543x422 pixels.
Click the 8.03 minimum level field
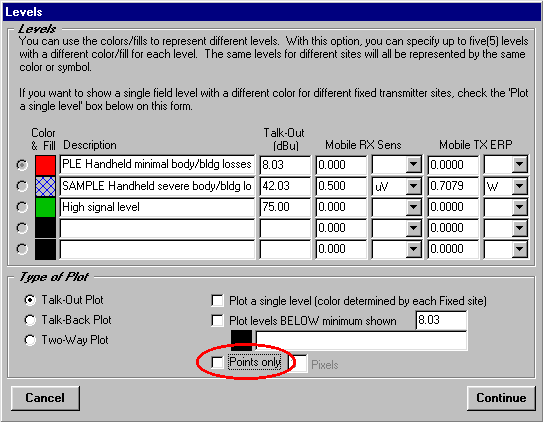(441, 320)
